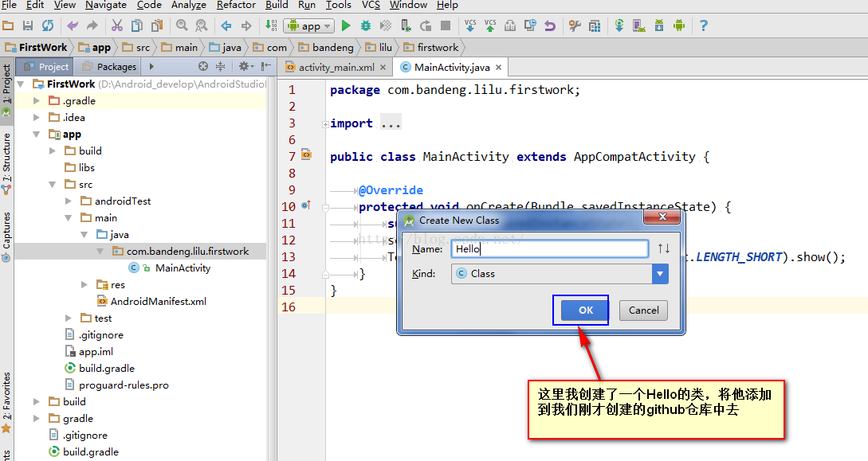
Task: Click VCS Commit Changes icon
Action: tap(490, 25)
